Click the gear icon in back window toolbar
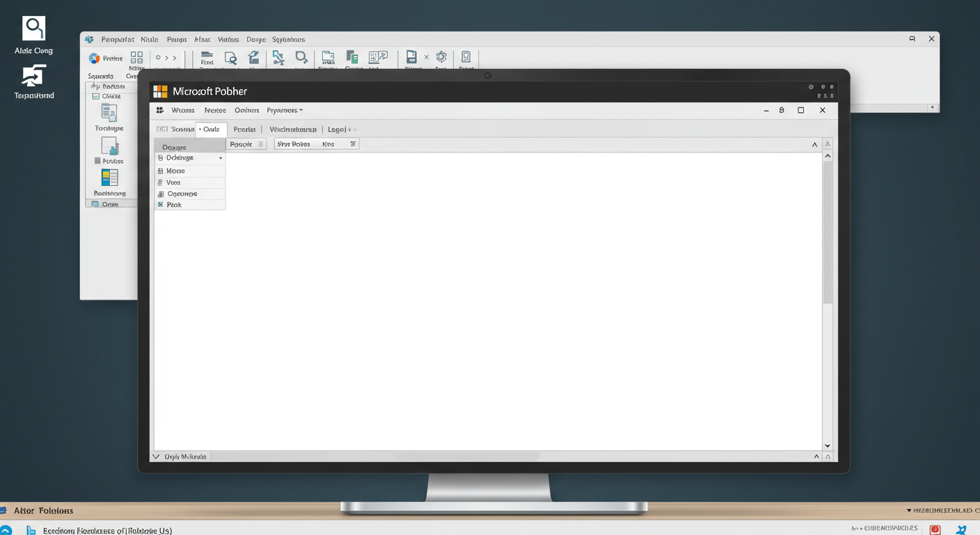 (441, 57)
